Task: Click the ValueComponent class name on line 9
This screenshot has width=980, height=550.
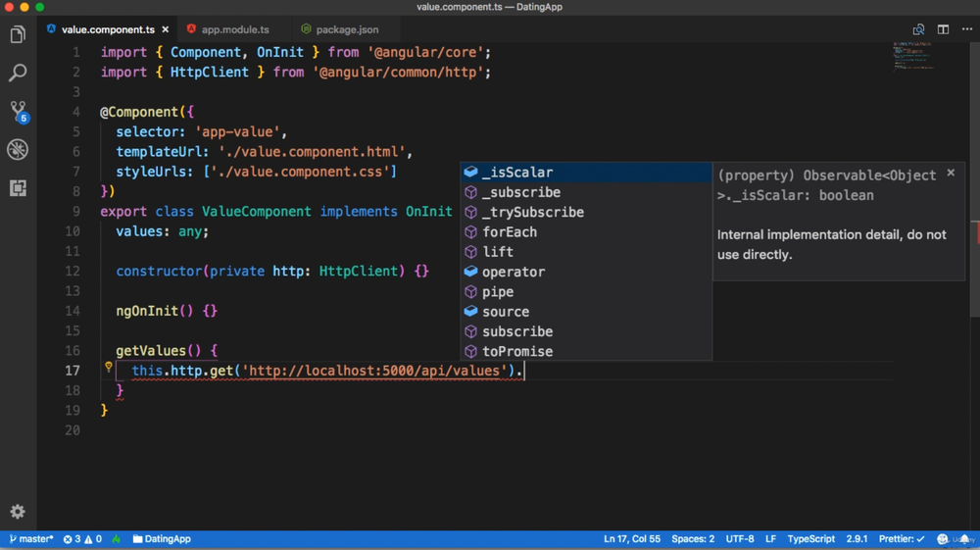Action: click(x=256, y=211)
